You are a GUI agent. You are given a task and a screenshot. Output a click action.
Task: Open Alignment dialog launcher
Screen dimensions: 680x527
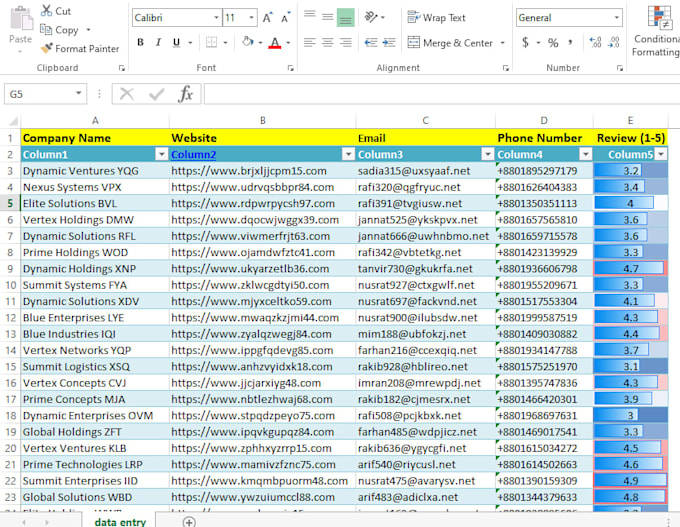[505, 68]
